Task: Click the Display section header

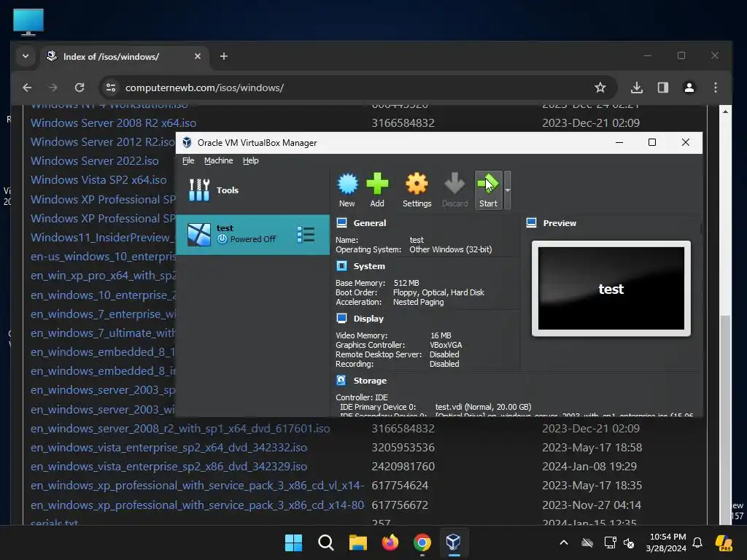Action: pos(368,319)
